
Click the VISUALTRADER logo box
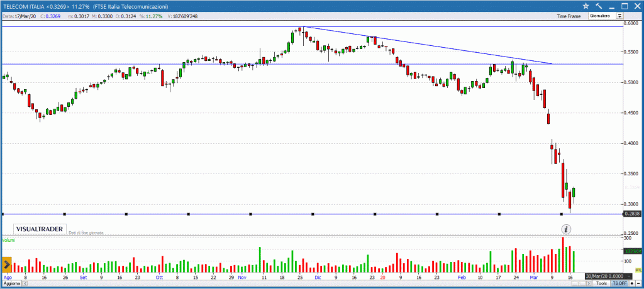(40, 229)
